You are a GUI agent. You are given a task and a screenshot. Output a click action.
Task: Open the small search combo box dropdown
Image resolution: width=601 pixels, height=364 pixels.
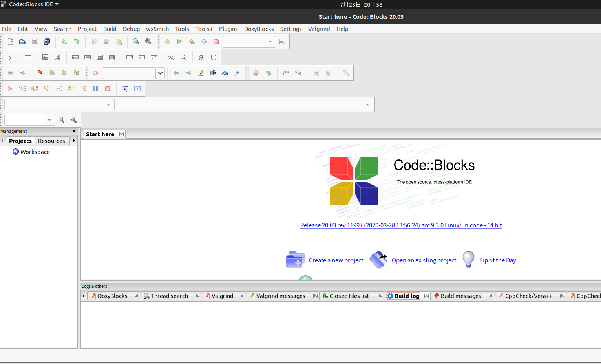click(49, 120)
